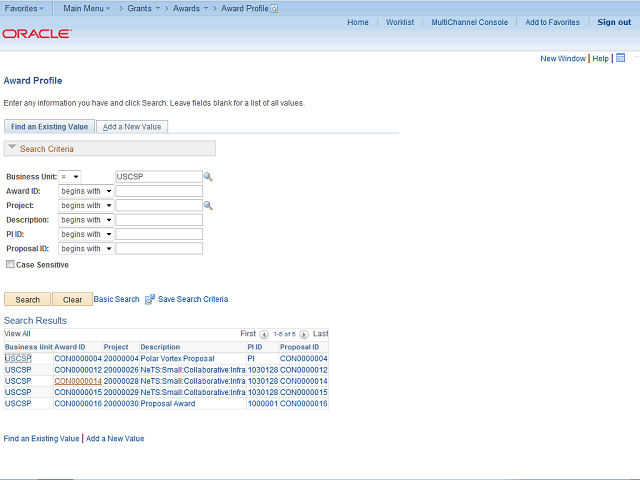This screenshot has height=480, width=640.
Task: Open award CON0000016 in Award ID column
Action: (78, 403)
